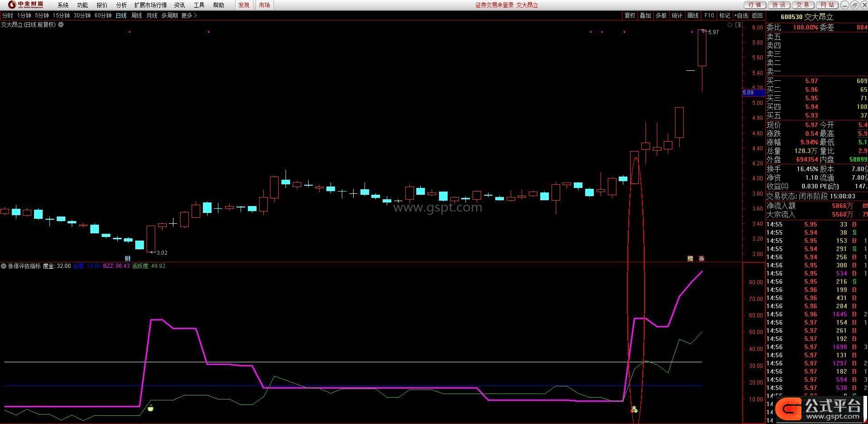Viewport: 868px width, 424px height.
Task: Click the 买一 5.97 bid row
Action: [817, 81]
